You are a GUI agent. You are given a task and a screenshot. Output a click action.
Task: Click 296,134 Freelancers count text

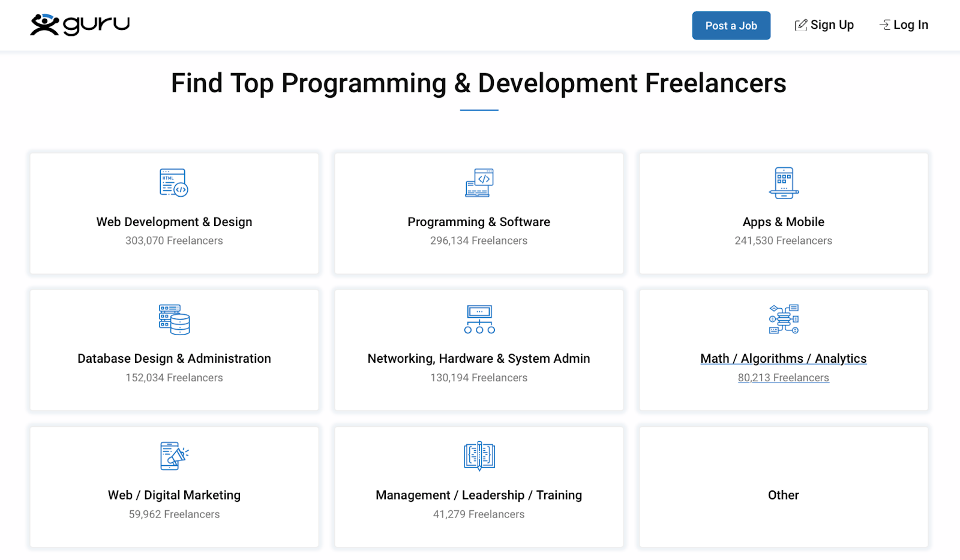(479, 240)
